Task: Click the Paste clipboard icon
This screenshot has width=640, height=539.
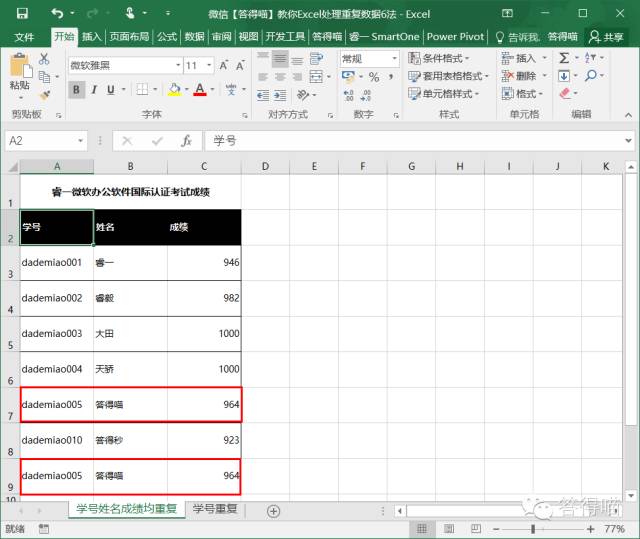Action: point(20,65)
